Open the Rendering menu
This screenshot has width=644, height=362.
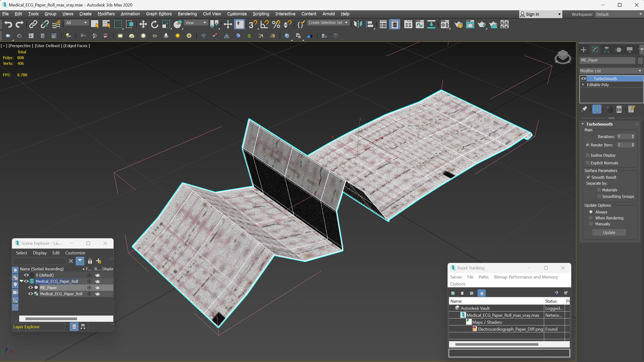pos(187,14)
